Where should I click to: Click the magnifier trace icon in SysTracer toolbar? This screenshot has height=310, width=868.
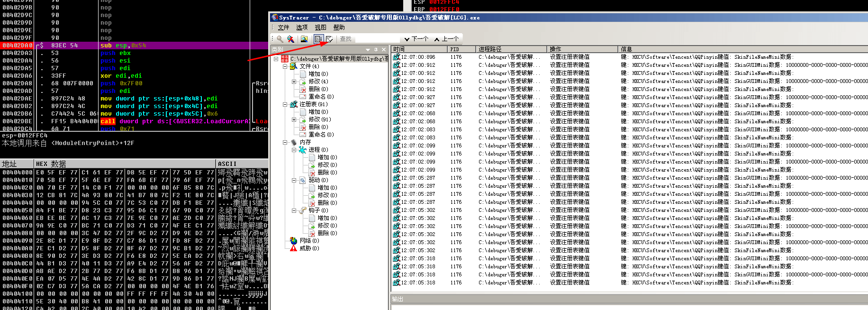point(280,39)
